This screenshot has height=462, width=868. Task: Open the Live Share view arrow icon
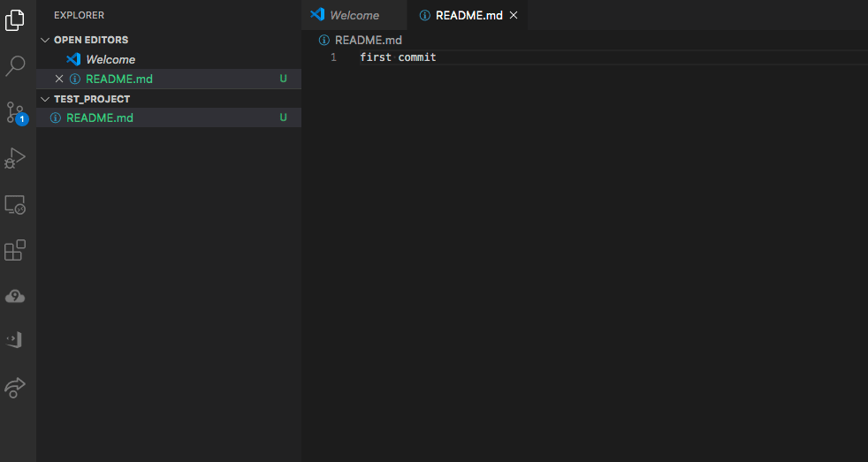coord(15,387)
